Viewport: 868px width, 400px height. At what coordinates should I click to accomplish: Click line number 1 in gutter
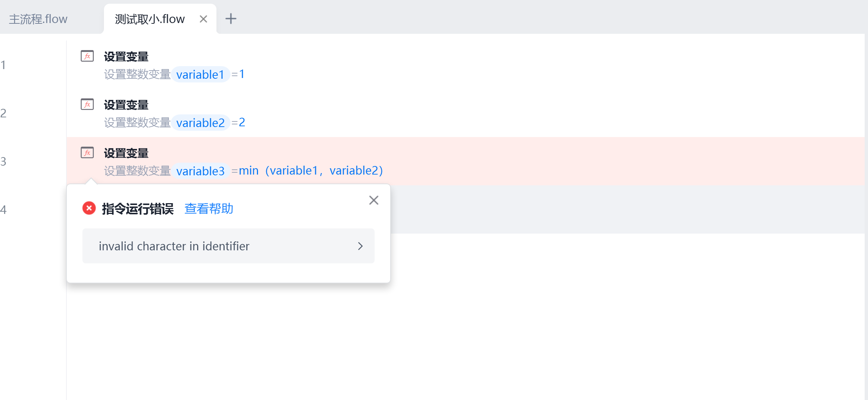[3, 65]
